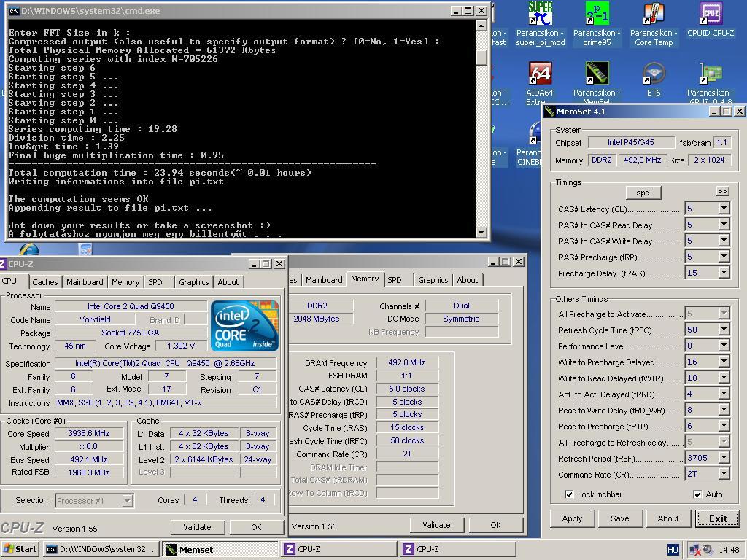Click cmd scrollbar down arrow
This screenshot has width=747, height=560.
click(481, 233)
